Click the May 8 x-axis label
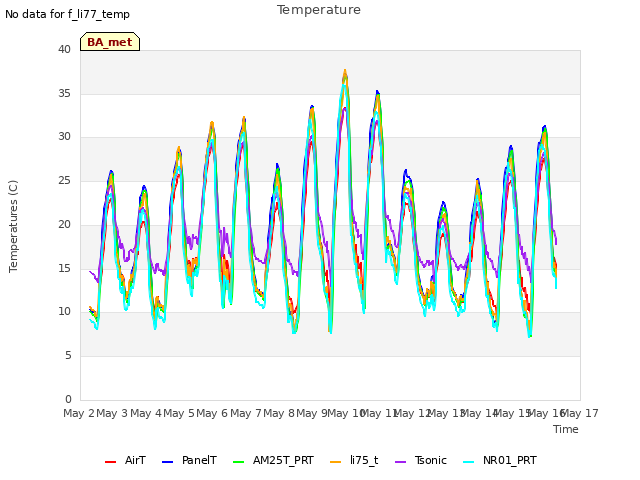This screenshot has width=640, height=480. pos(279,413)
